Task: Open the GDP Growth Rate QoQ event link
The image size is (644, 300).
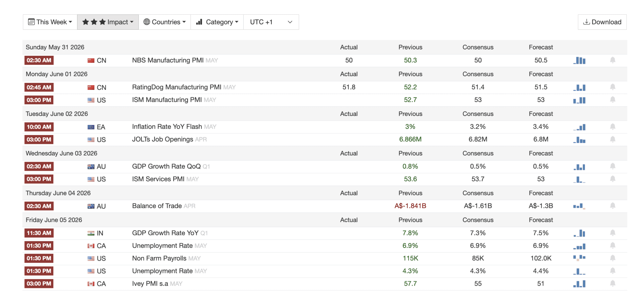Action: (x=166, y=166)
